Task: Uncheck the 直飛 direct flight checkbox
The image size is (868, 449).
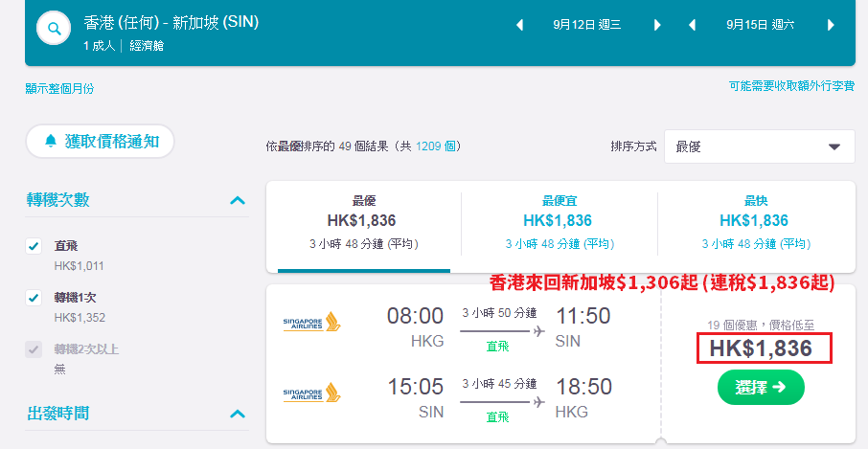Action: tap(34, 246)
